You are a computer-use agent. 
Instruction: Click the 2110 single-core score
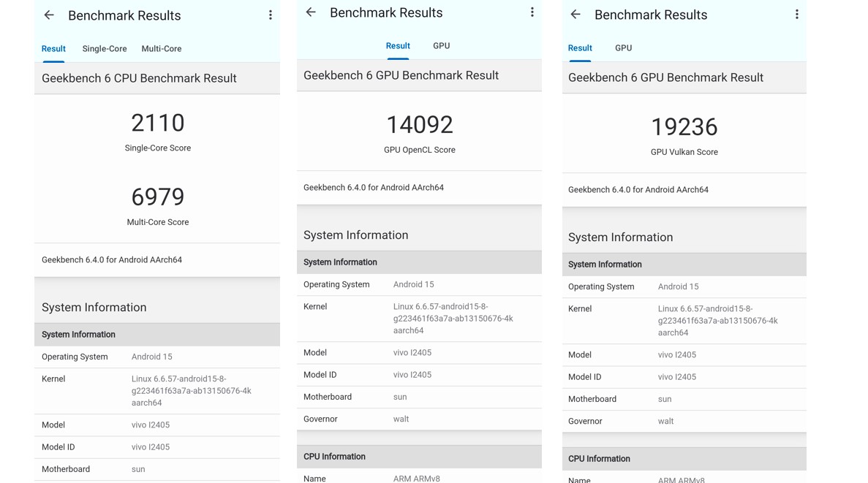pos(158,123)
